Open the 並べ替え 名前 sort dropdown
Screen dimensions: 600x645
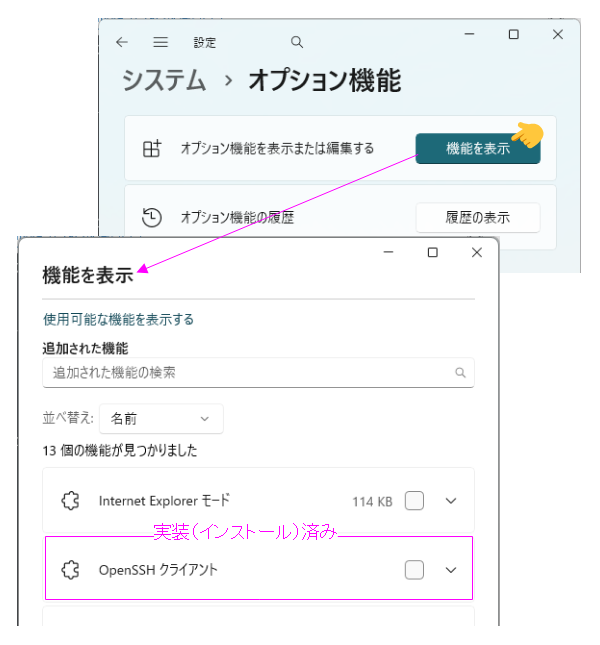161,419
